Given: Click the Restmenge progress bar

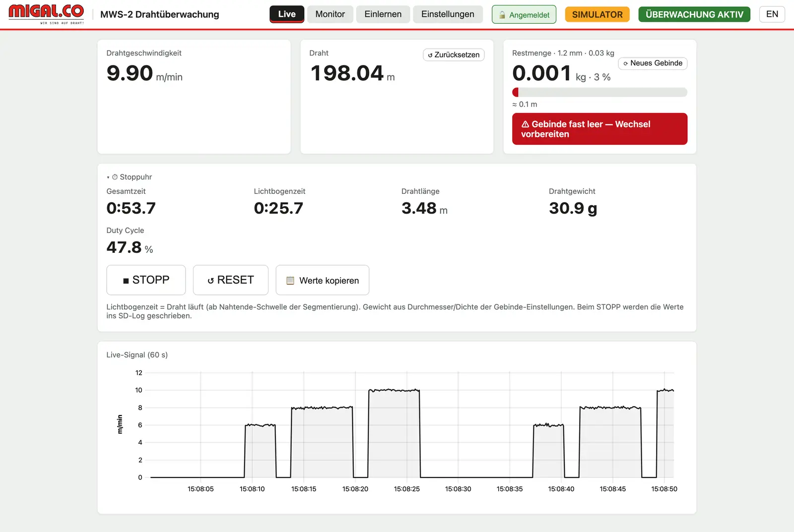Looking at the screenshot, I should point(599,92).
